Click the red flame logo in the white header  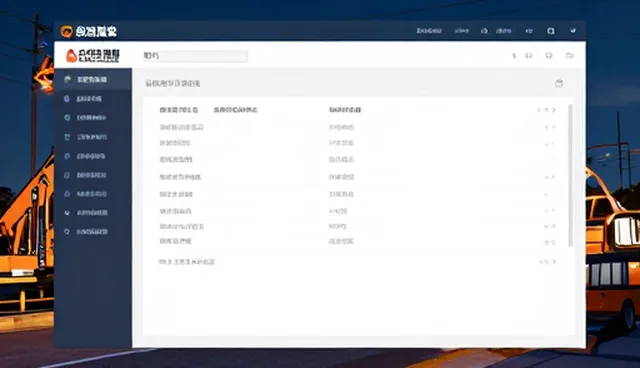click(71, 55)
